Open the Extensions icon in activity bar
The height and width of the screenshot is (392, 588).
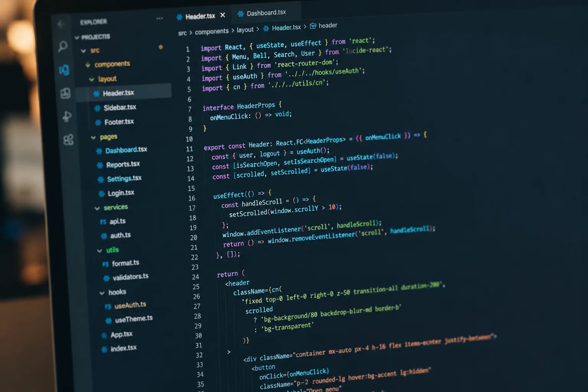click(x=69, y=139)
